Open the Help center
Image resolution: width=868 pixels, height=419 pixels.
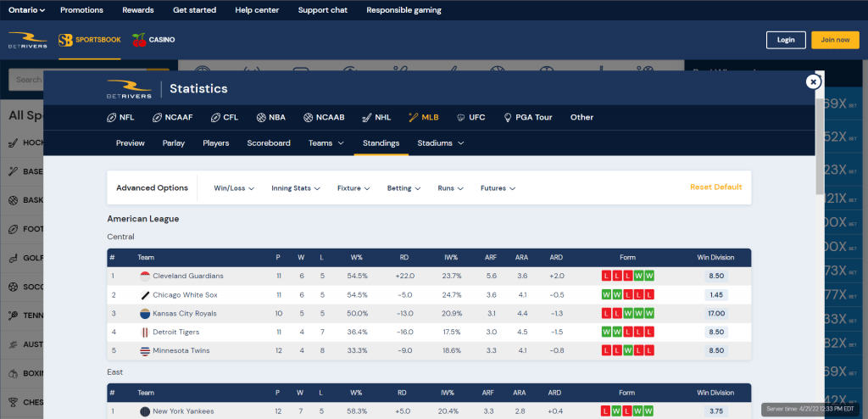point(257,10)
